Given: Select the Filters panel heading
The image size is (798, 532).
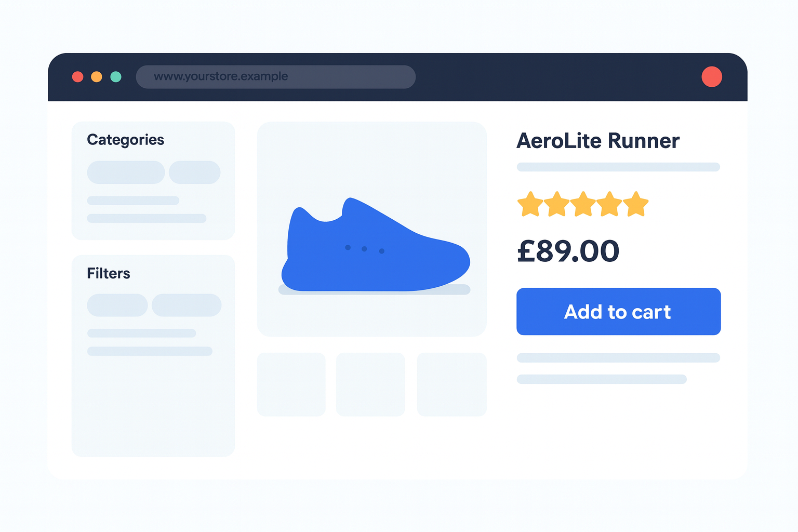Looking at the screenshot, I should [x=109, y=273].
